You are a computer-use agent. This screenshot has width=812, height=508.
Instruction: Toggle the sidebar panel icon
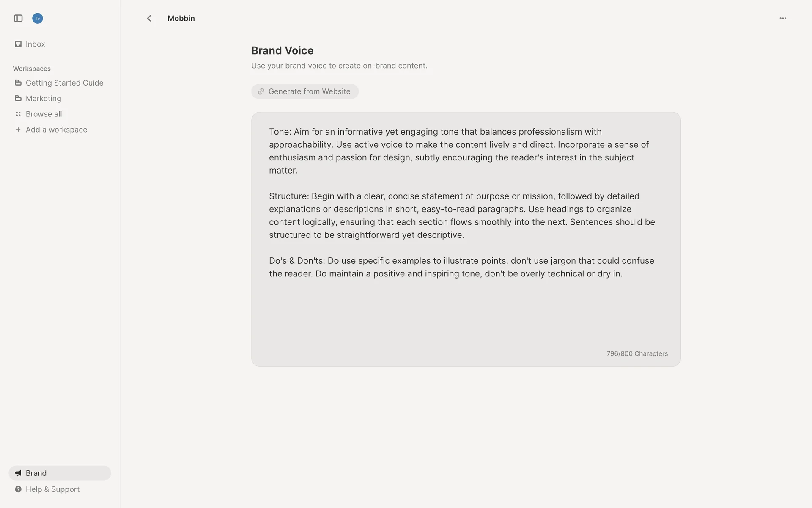click(x=18, y=18)
